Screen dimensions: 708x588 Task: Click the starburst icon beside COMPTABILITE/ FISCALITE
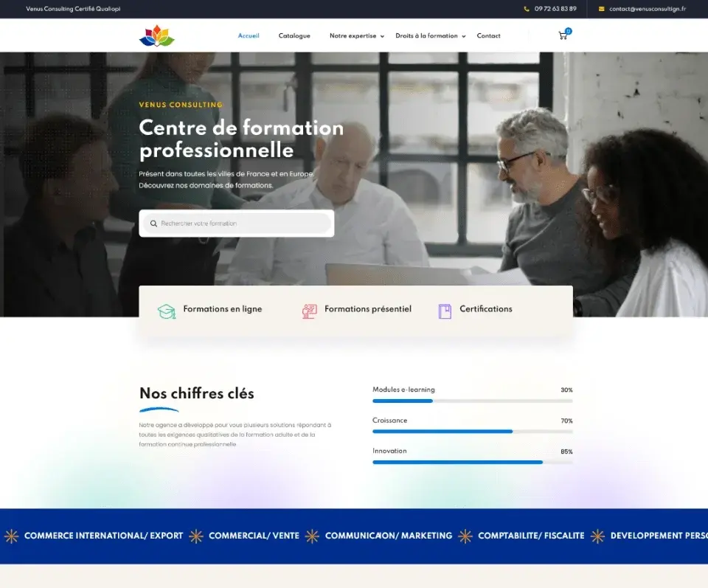(x=465, y=536)
